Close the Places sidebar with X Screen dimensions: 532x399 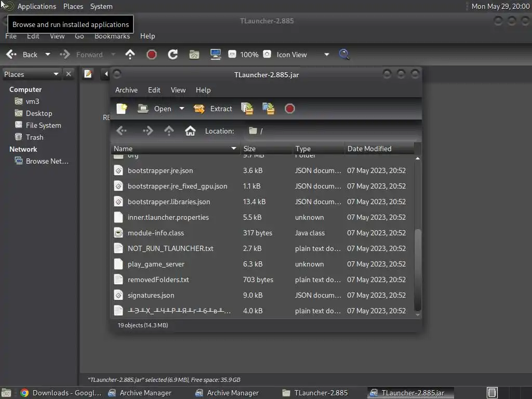(x=69, y=74)
